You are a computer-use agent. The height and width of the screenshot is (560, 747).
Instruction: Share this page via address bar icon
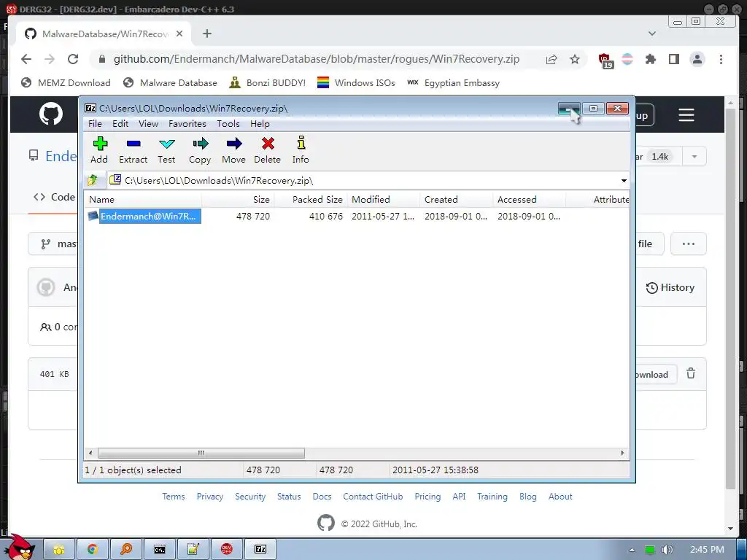551,59
